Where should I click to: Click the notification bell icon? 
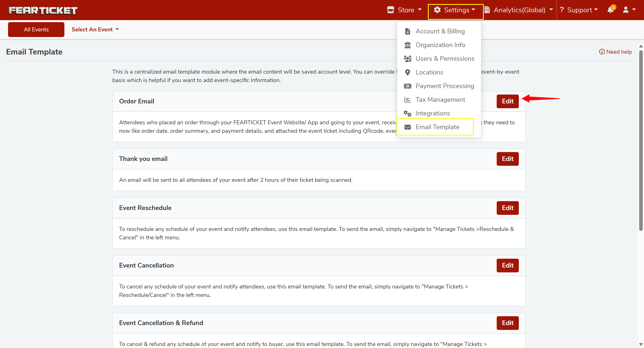point(610,10)
